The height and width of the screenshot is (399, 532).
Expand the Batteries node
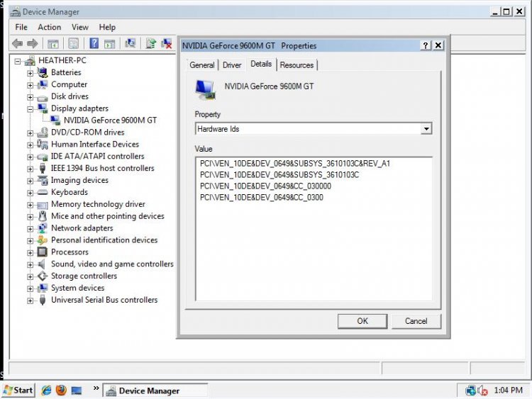[31, 73]
